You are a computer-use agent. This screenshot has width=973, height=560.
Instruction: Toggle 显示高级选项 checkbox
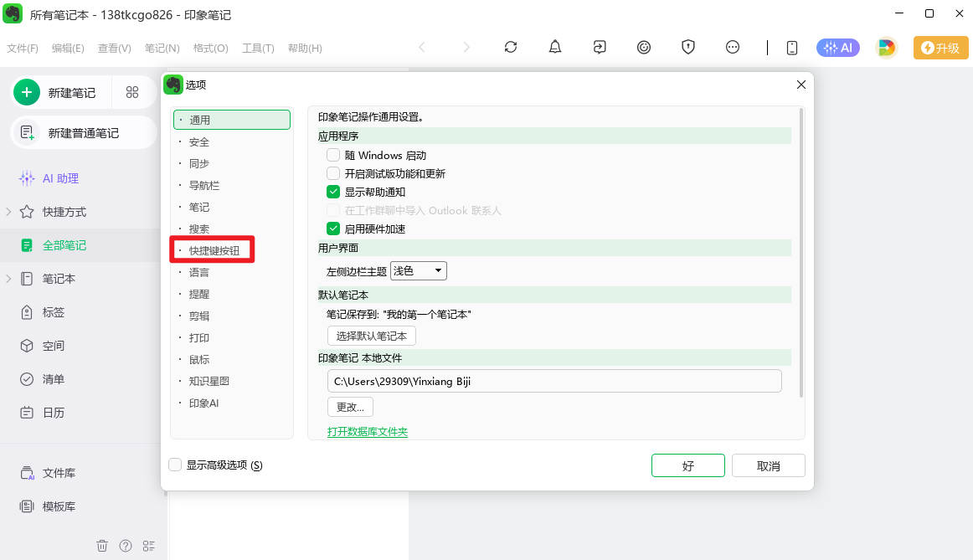point(175,465)
